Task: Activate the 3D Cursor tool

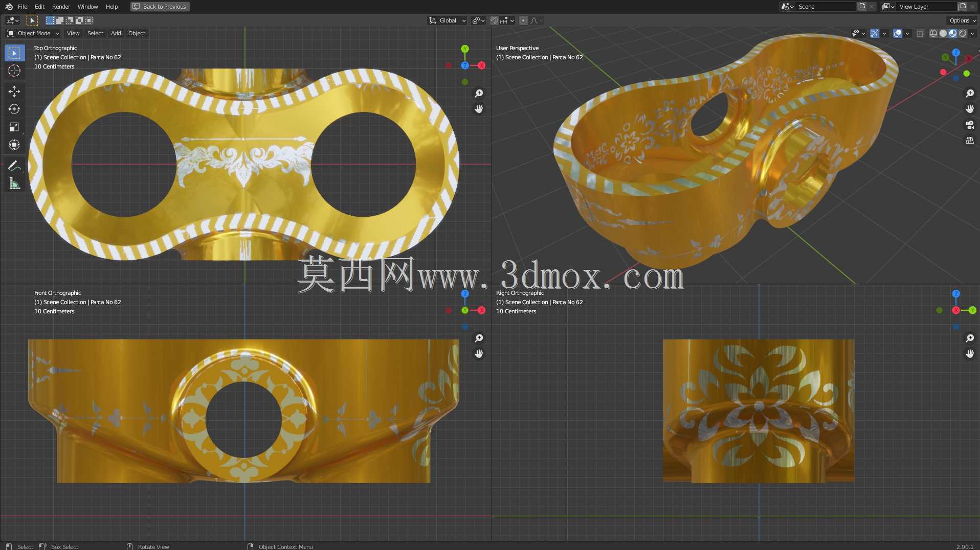Action: (x=14, y=71)
